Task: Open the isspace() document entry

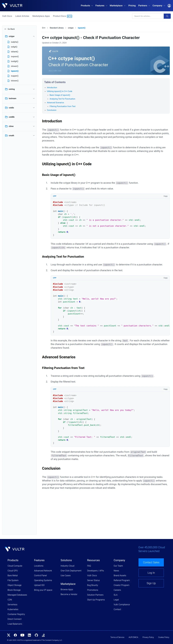Action: tap(15, 56)
